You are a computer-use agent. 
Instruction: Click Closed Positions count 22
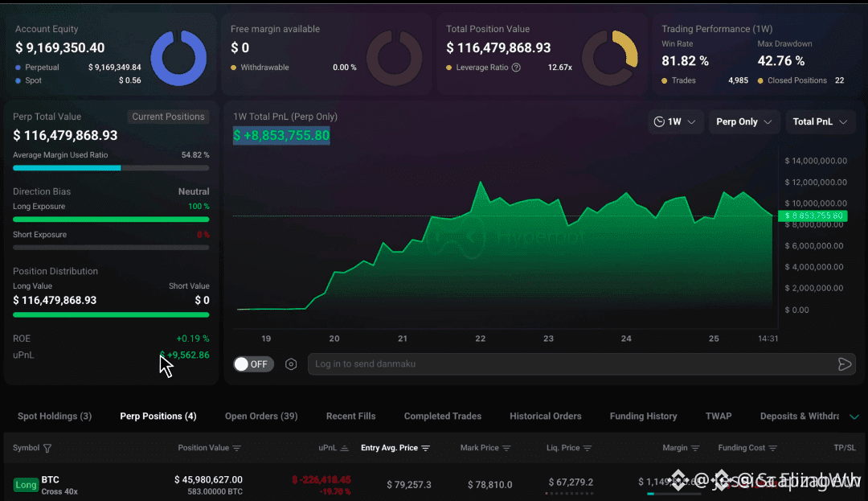[x=840, y=81]
